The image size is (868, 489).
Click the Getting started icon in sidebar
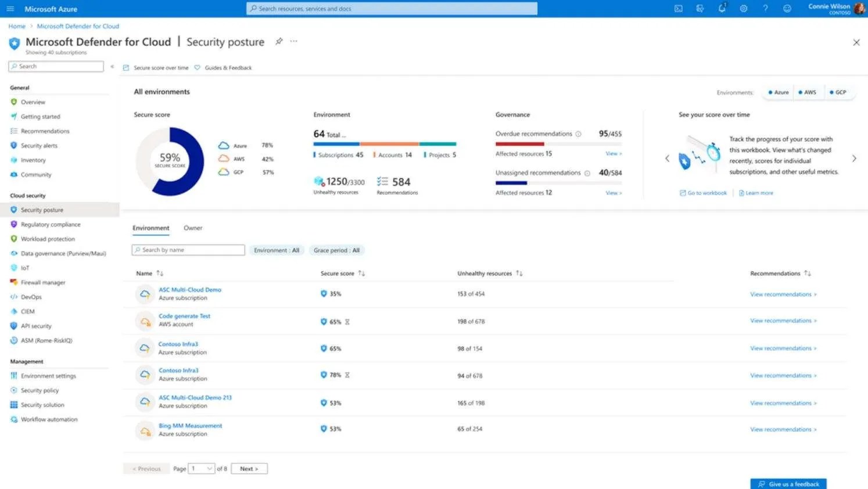tap(14, 117)
